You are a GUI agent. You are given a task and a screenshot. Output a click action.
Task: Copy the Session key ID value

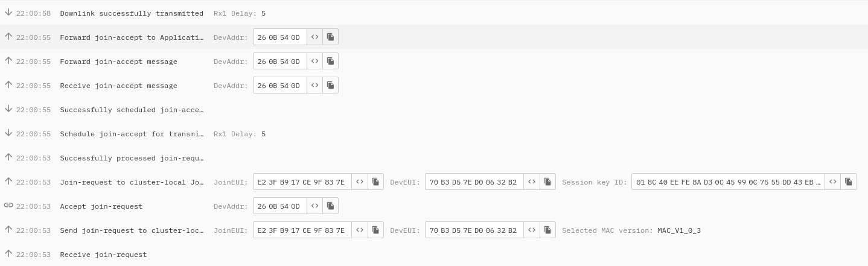tap(849, 182)
